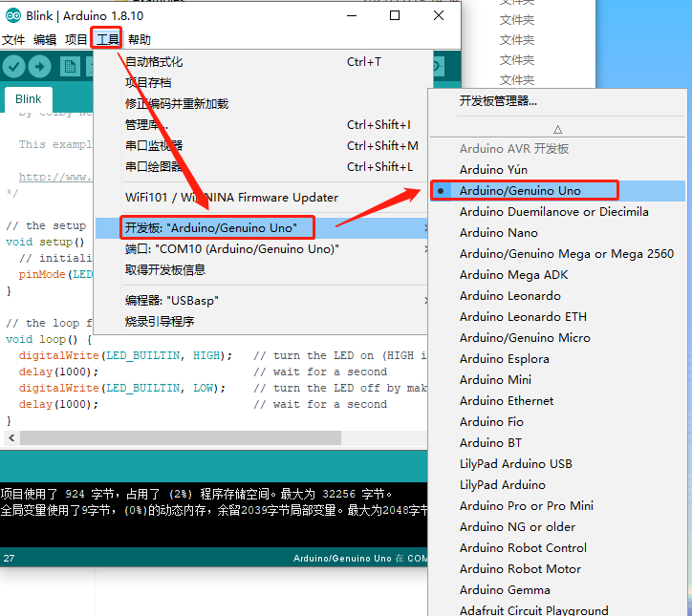Select Arduino Leonardo ETH board
This screenshot has width=692, height=616.
[x=558, y=317]
